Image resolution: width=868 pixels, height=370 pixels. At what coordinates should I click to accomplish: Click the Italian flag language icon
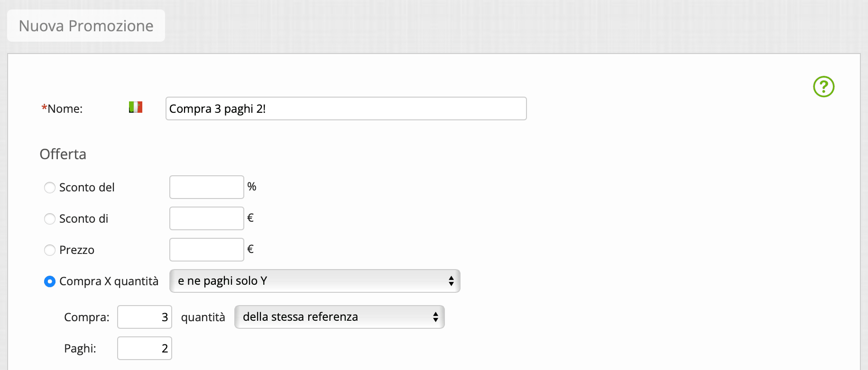point(136,108)
